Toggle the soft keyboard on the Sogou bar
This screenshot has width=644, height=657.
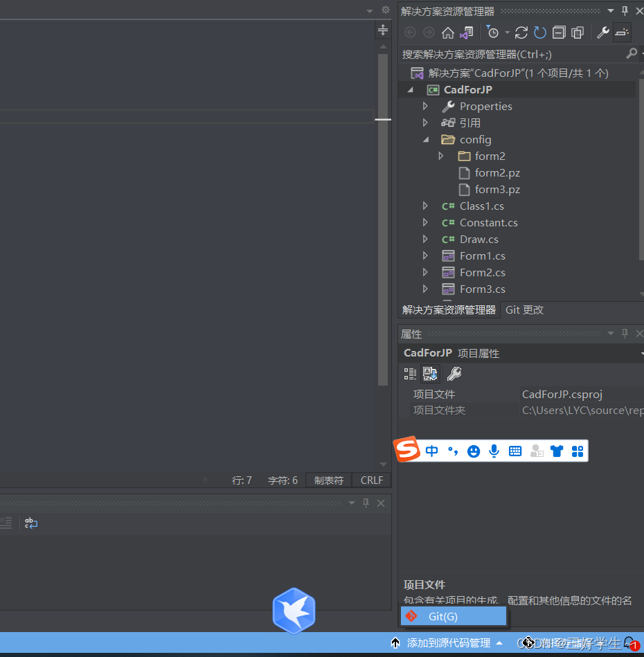[515, 451]
